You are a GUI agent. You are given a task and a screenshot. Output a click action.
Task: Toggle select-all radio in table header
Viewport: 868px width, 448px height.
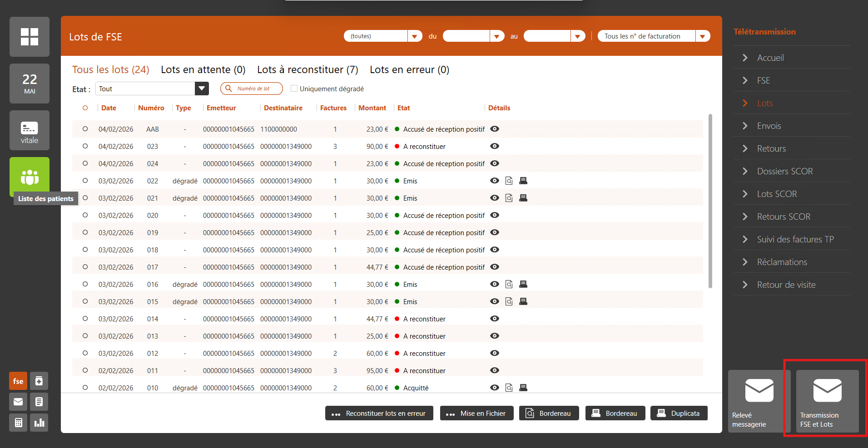point(85,108)
